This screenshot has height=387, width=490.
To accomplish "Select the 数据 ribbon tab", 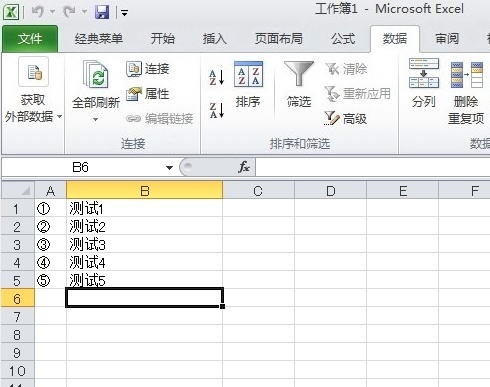I will pos(395,39).
